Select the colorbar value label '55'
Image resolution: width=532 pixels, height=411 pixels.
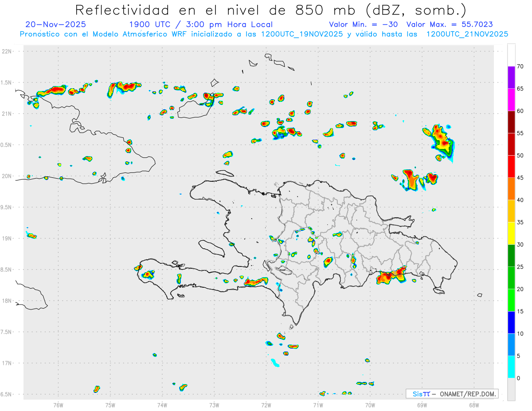[x=520, y=133]
